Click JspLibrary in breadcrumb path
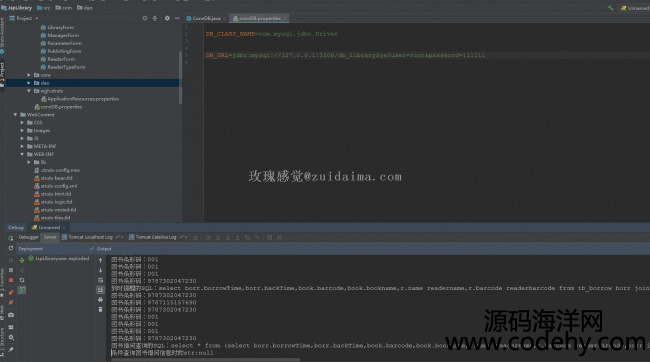 (17, 7)
